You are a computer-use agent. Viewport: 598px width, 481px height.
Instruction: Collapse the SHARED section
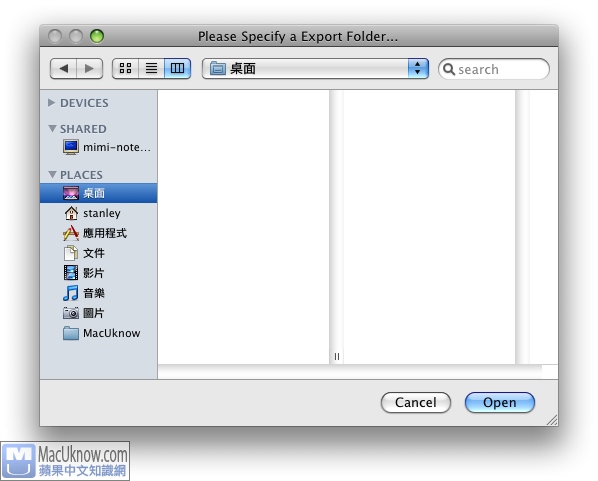point(53,129)
